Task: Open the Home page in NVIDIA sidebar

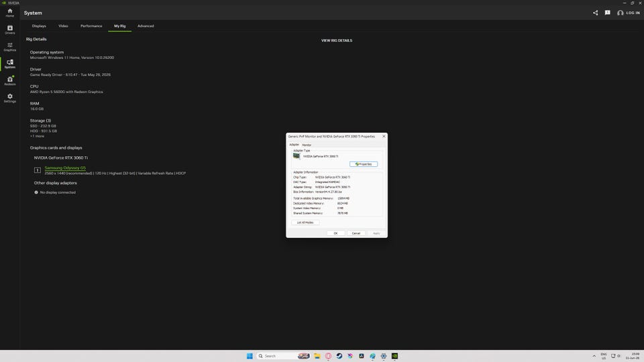Action: pyautogui.click(x=10, y=13)
